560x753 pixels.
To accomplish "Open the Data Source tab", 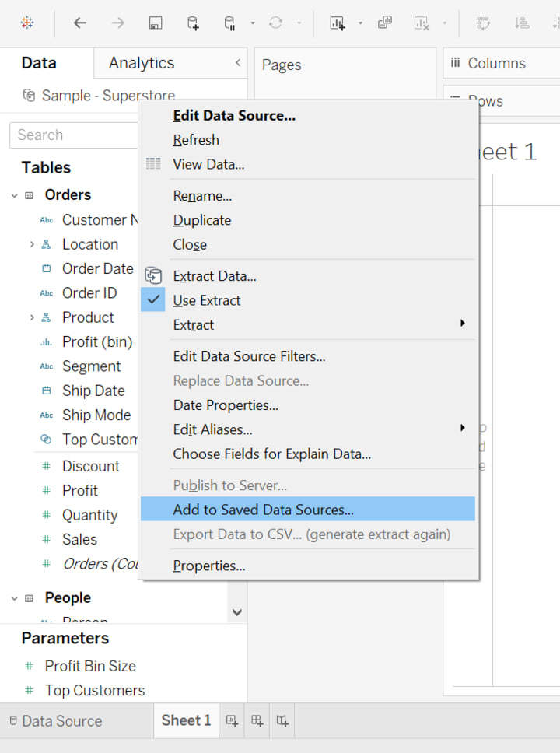I will click(x=55, y=721).
